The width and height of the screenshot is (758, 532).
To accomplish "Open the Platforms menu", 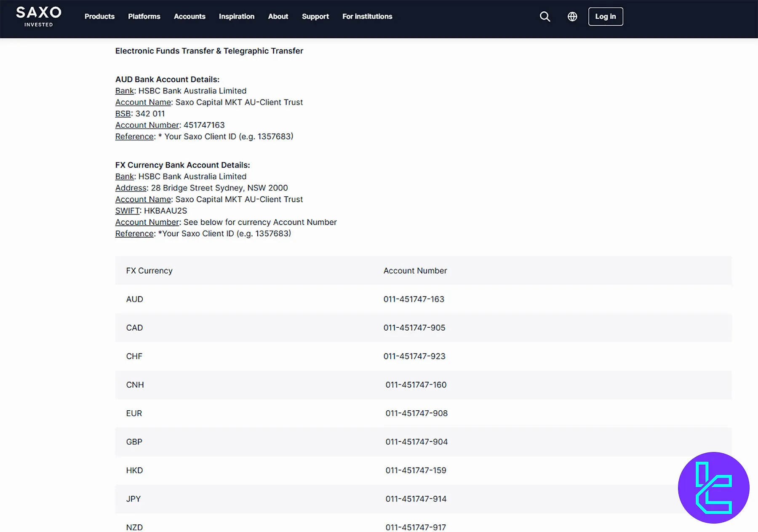I will (x=144, y=16).
